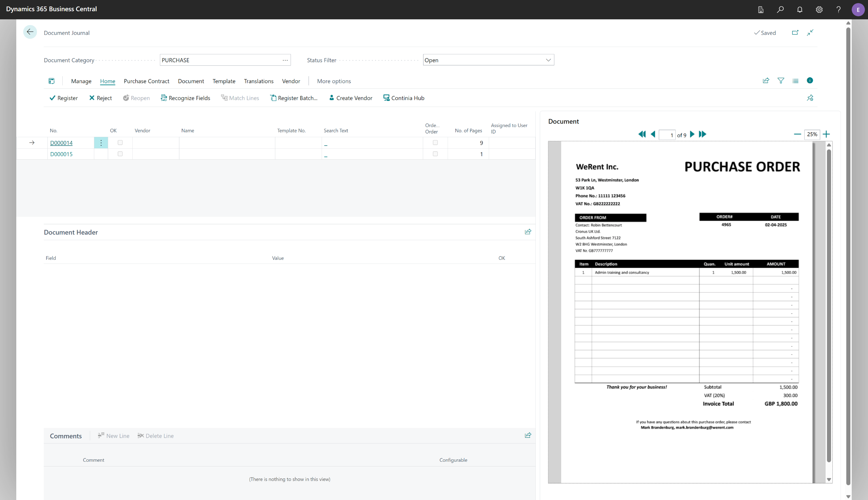
Task: Click the No. of Pages column header
Action: 468,130
